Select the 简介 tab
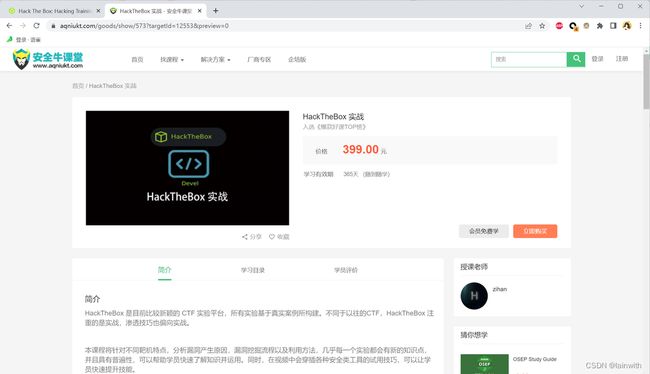 pos(165,270)
